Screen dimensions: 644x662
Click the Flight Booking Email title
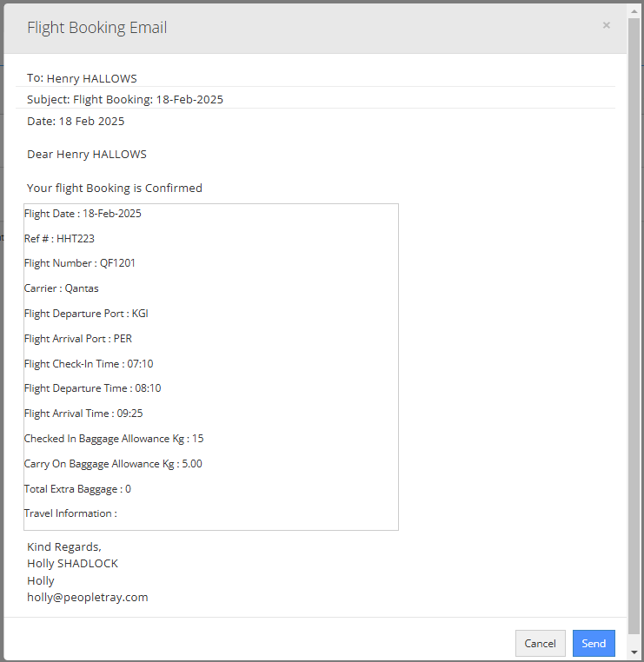(97, 28)
